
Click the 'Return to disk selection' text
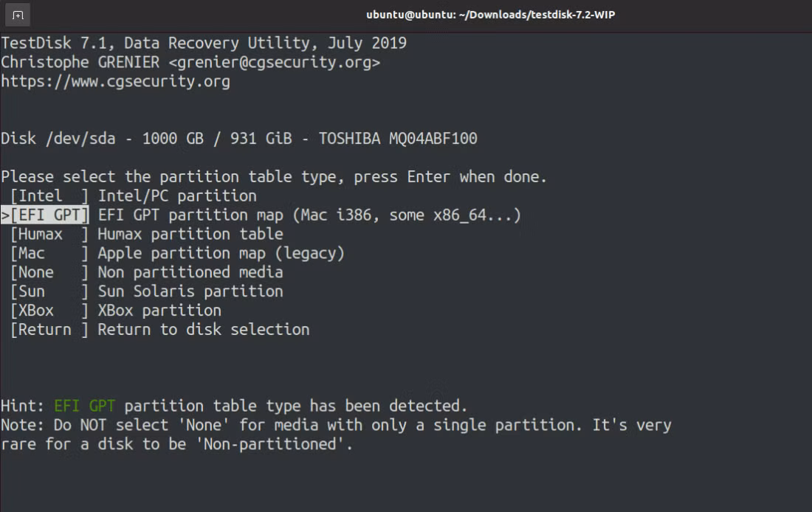[x=204, y=330]
